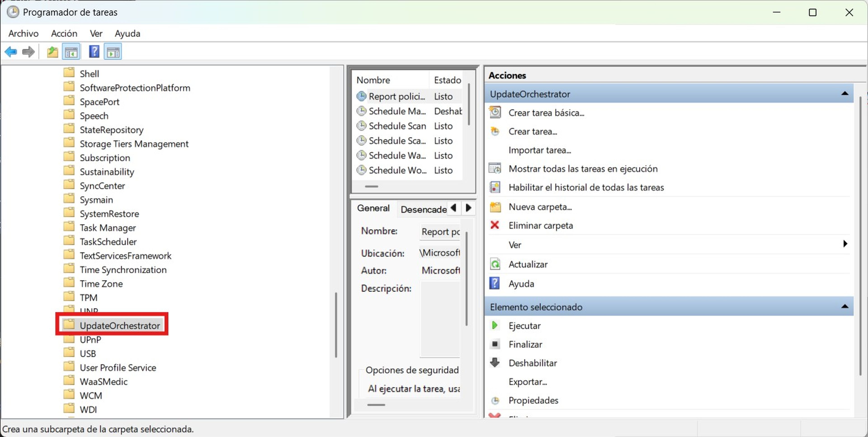This screenshot has height=437, width=868.
Task: Click the Report polici... task clock icon
Action: 361,96
